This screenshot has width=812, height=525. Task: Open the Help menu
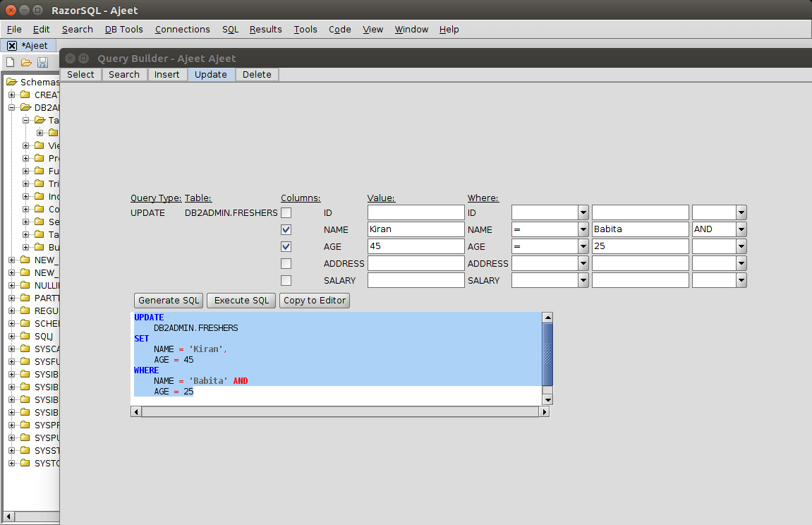[x=449, y=30]
